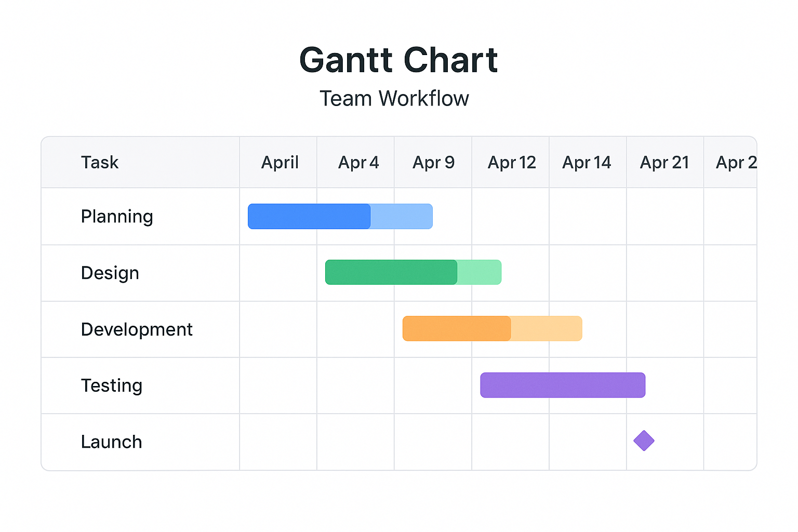The height and width of the screenshot is (532, 798).
Task: Click the Design task name
Action: pos(110,273)
